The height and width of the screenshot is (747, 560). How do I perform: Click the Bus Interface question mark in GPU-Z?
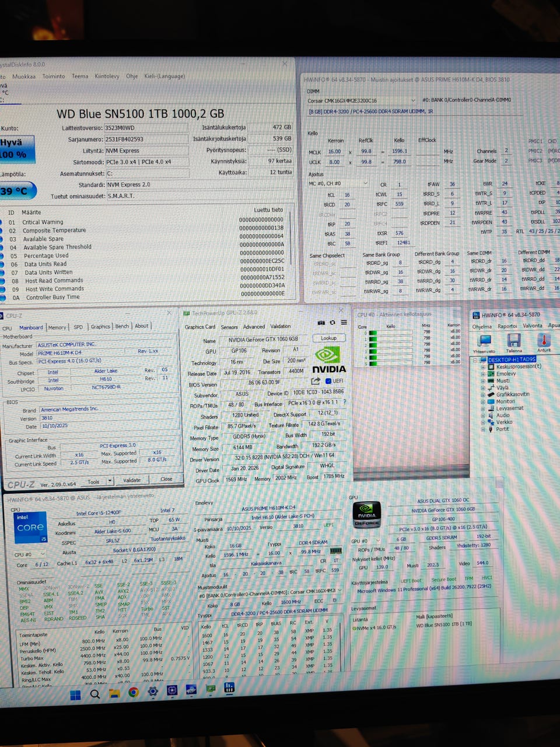click(345, 402)
